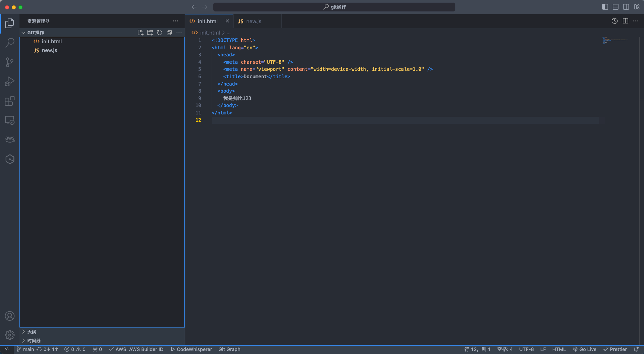The width and height of the screenshot is (644, 354).
Task: Open the Source Control view
Action: [10, 62]
